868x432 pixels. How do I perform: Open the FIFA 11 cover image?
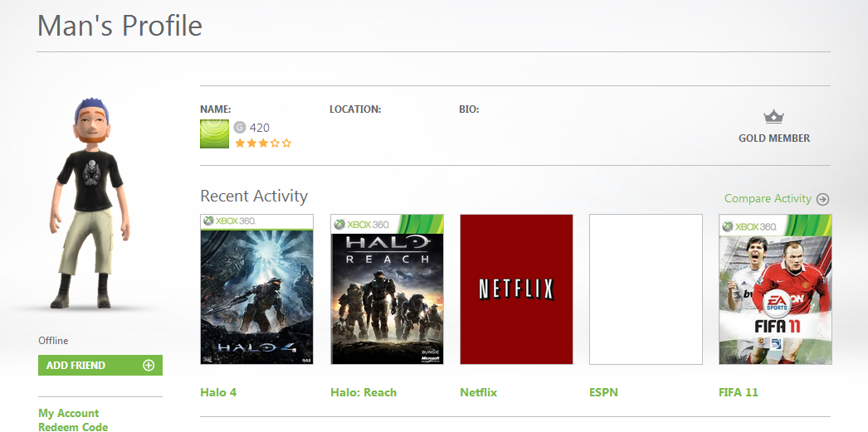[776, 289]
